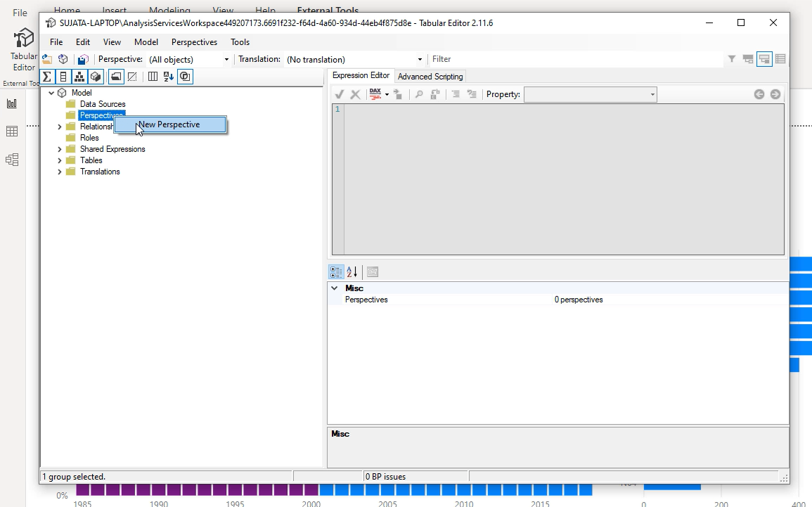This screenshot has width=812, height=507.
Task: Collapse the Misc property category
Action: tap(335, 288)
